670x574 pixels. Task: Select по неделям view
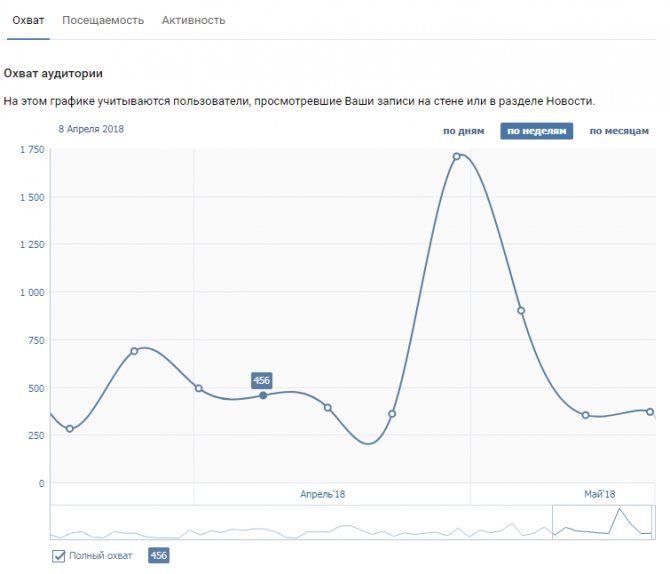click(x=537, y=131)
